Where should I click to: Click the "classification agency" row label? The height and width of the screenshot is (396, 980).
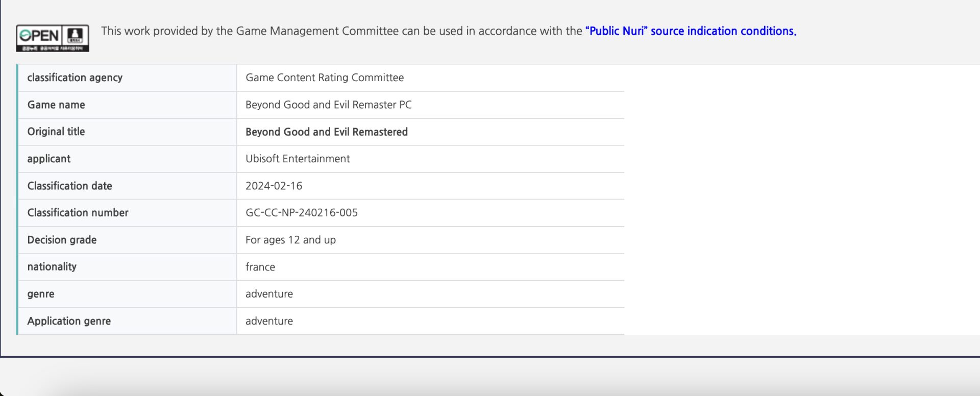pyautogui.click(x=75, y=78)
